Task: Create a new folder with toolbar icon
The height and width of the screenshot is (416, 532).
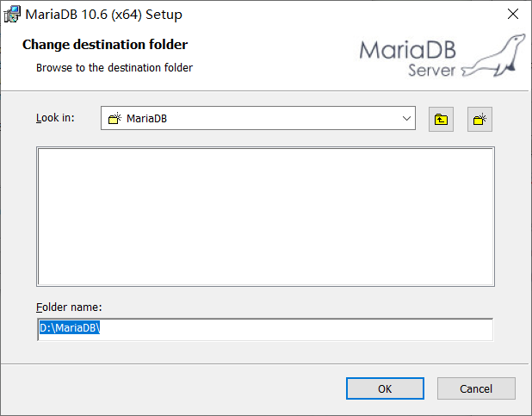Action: click(x=479, y=119)
